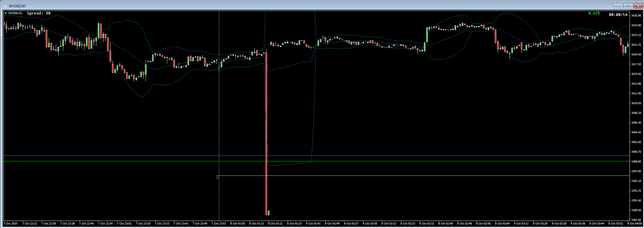This screenshot has width=644, height=228.
Task: Open the SPX500,M1 dropdown triangle in chart corner
Action: click(x=6, y=13)
